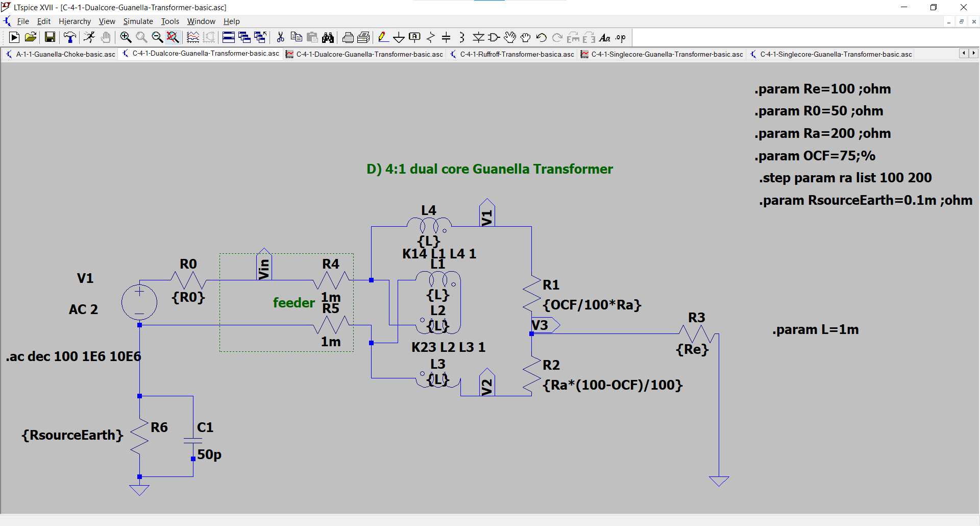
Task: Place a resistor component
Action: tap(431, 37)
